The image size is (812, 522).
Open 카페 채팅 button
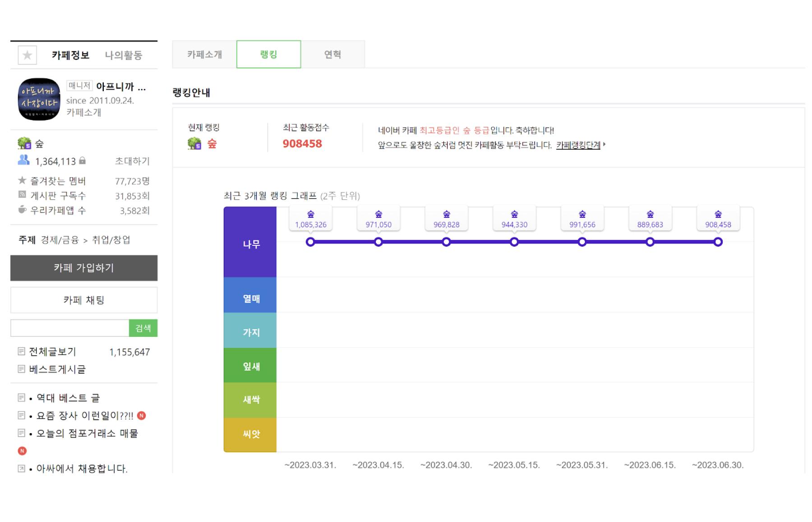coord(84,300)
